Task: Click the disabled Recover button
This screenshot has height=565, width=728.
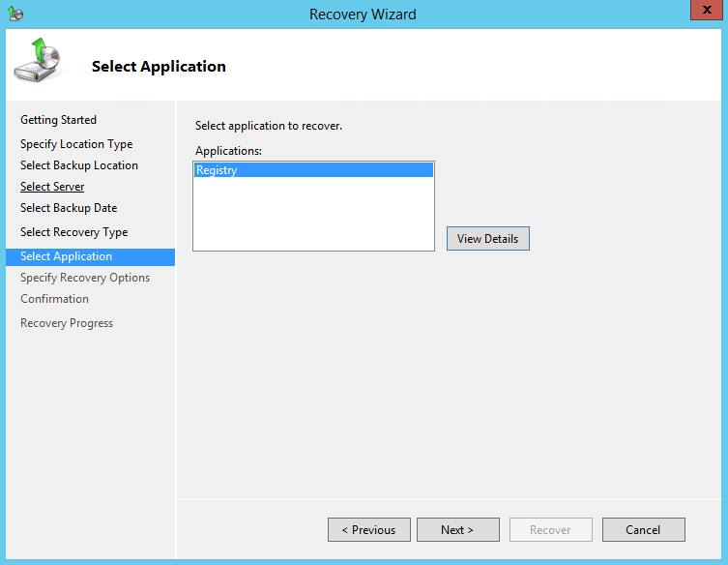Action: click(551, 530)
